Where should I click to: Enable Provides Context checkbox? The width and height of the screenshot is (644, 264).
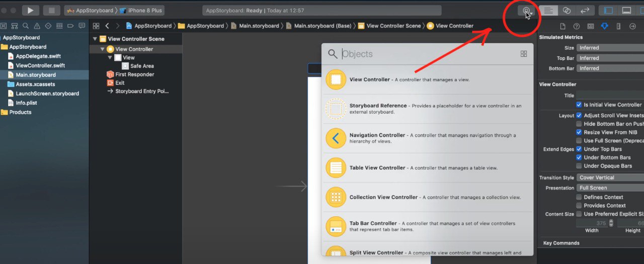pos(579,205)
